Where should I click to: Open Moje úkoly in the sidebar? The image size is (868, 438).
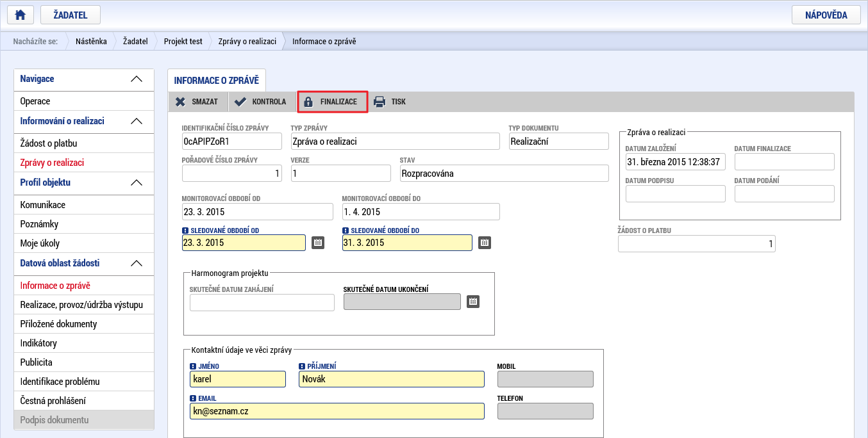(x=84, y=243)
